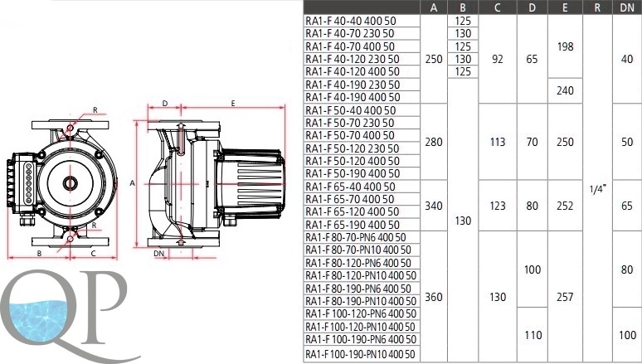Click the upper R label on the front view
This screenshot has width=642, height=364.
coord(95,109)
